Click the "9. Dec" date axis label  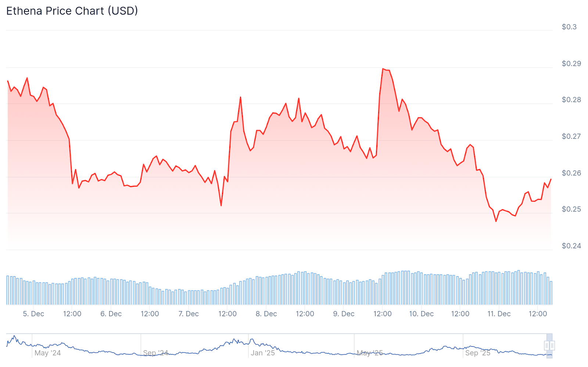[x=344, y=314]
